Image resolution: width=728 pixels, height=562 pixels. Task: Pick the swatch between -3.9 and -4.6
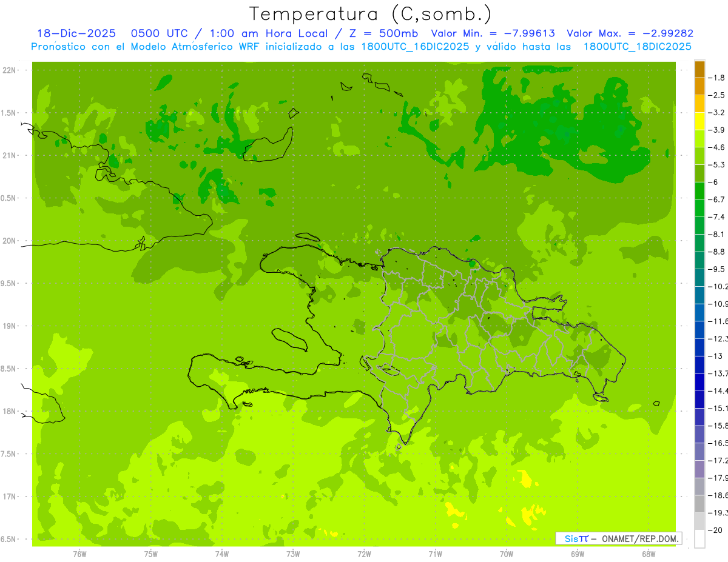(x=699, y=139)
